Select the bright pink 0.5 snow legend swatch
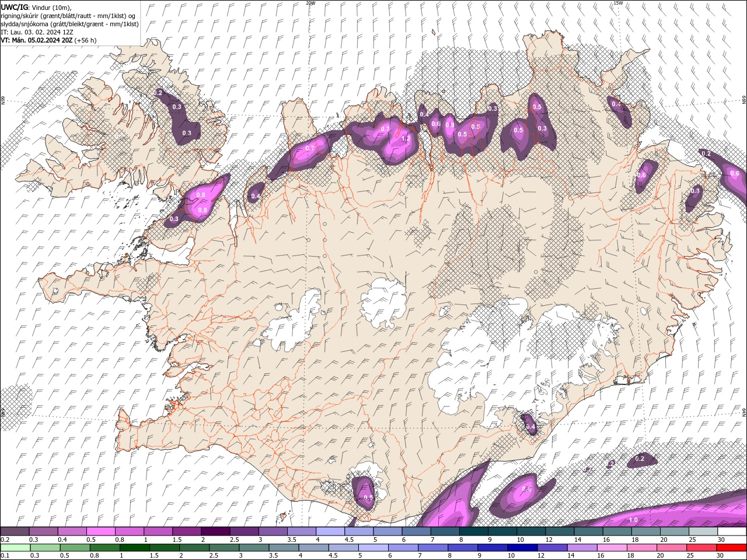The height and width of the screenshot is (560, 747). pyautogui.click(x=100, y=531)
